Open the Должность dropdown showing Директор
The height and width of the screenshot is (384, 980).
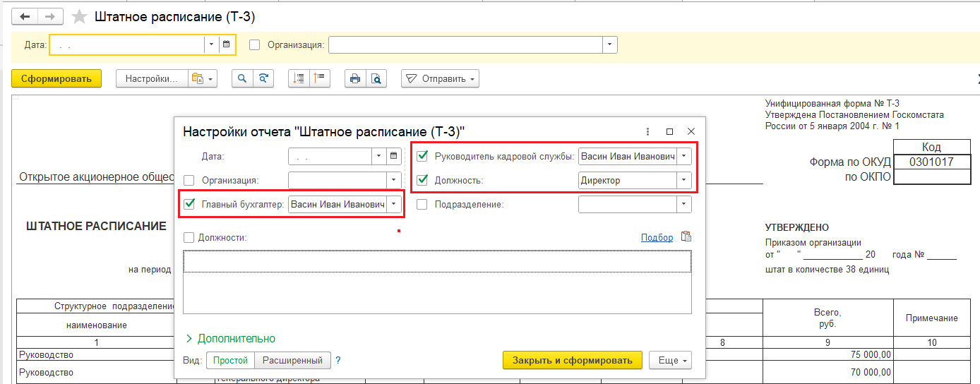pyautogui.click(x=683, y=180)
